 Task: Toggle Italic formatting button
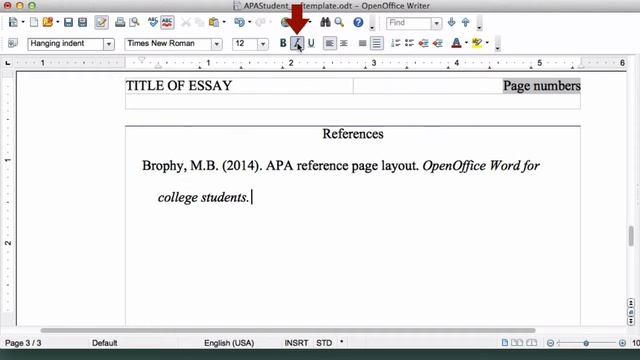click(297, 43)
